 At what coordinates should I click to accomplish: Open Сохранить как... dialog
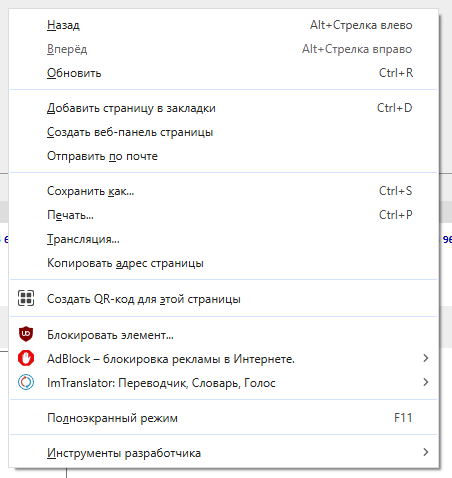[x=223, y=191]
